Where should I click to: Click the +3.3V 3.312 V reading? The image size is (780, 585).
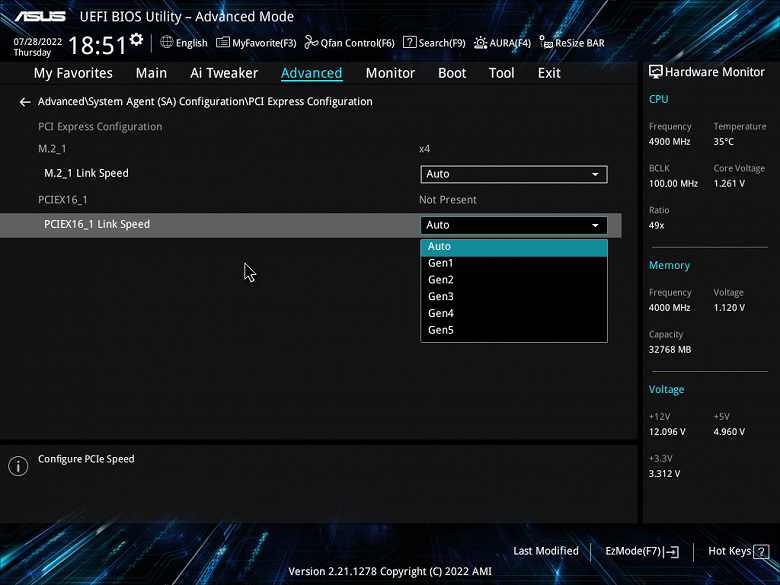[664, 474]
